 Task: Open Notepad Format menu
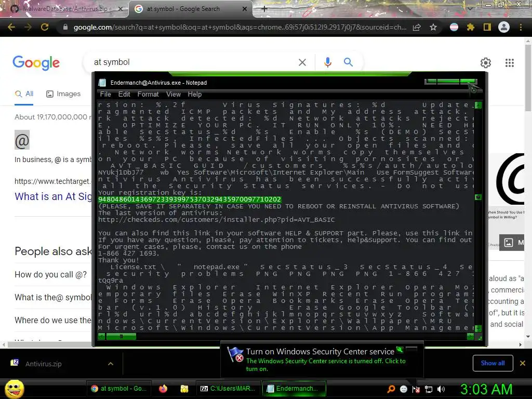(148, 95)
